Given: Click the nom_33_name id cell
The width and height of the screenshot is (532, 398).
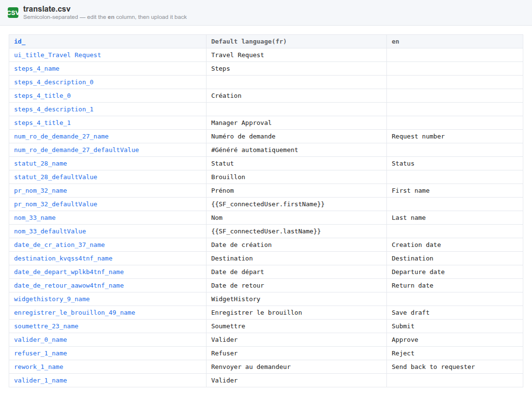Looking at the screenshot, I should (x=107, y=218).
